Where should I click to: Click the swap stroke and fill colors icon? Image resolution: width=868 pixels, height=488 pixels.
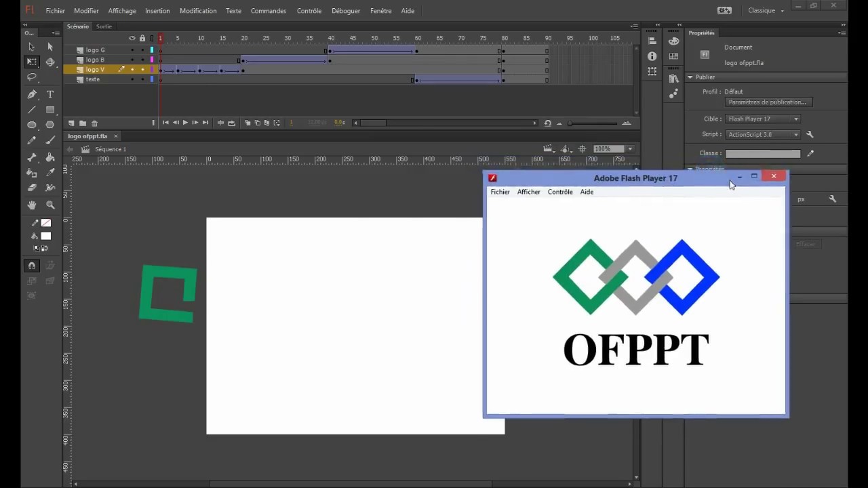[x=45, y=248]
